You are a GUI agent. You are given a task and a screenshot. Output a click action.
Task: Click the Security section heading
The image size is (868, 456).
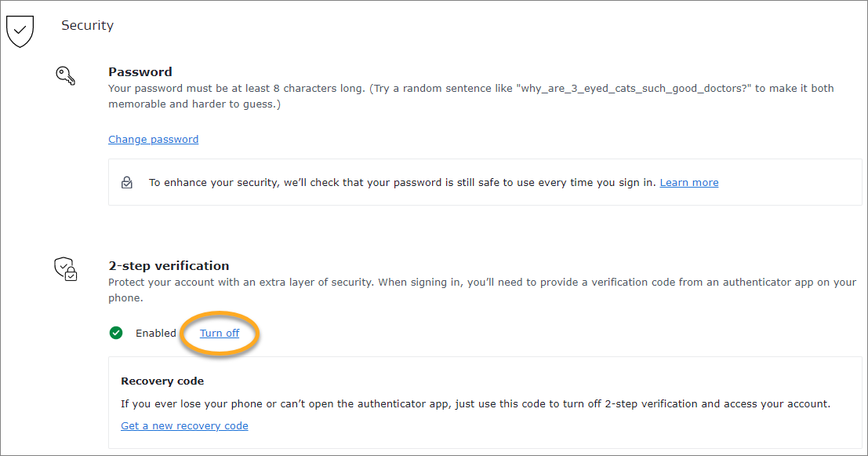87,26
